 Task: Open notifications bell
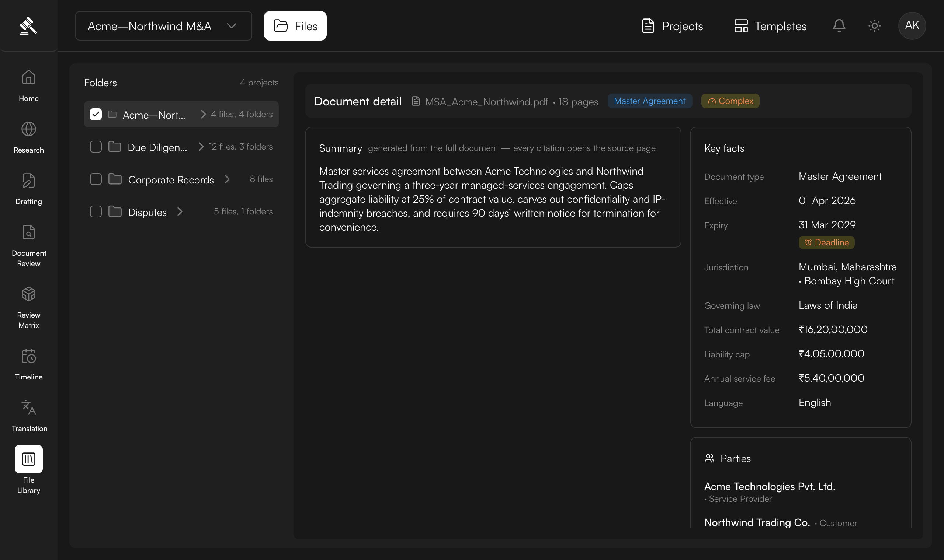tap(839, 26)
